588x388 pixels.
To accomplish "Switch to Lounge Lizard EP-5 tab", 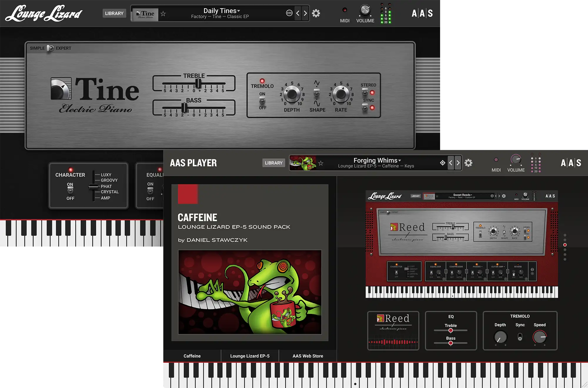I will tap(250, 356).
